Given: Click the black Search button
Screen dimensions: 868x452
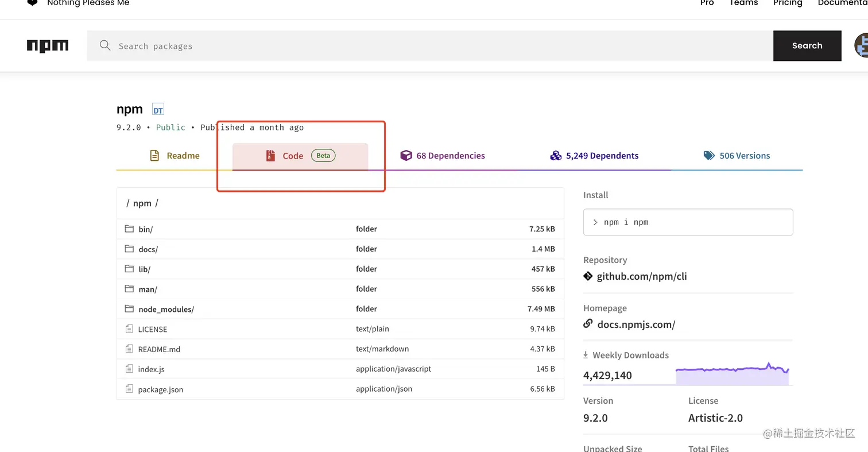Looking at the screenshot, I should coord(807,45).
